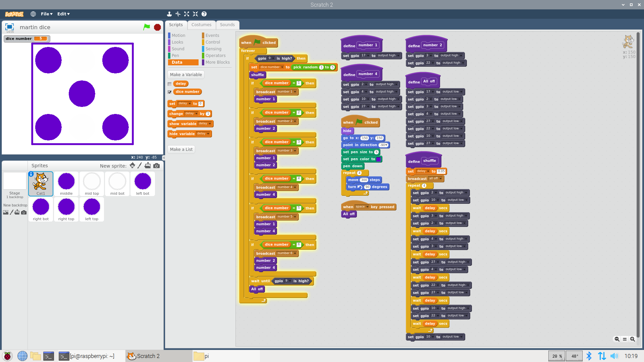The image size is (644, 362).
Task: Paint a new sprite with brush icon
Action: coord(140,166)
